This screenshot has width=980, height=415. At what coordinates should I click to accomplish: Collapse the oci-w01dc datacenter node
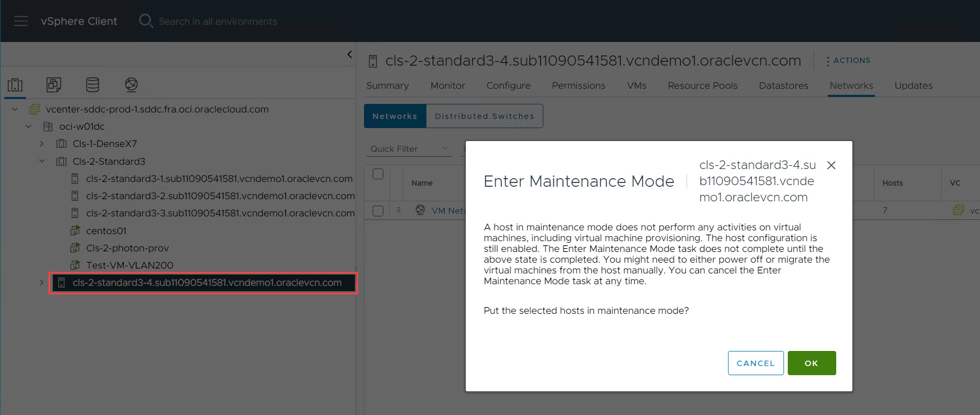click(x=29, y=126)
